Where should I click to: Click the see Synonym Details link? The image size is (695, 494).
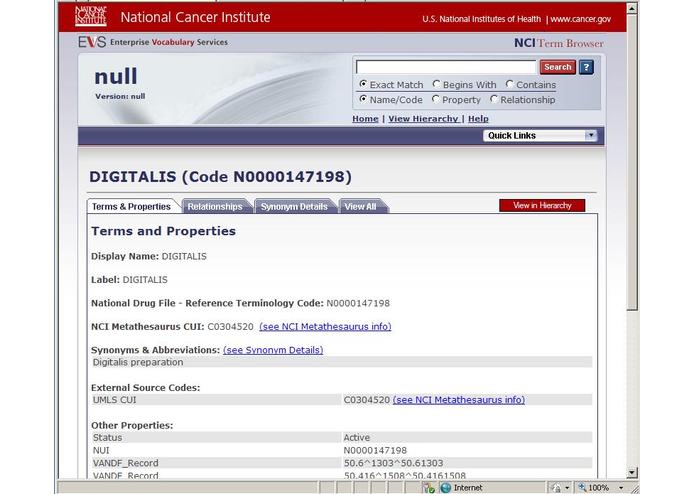[273, 350]
